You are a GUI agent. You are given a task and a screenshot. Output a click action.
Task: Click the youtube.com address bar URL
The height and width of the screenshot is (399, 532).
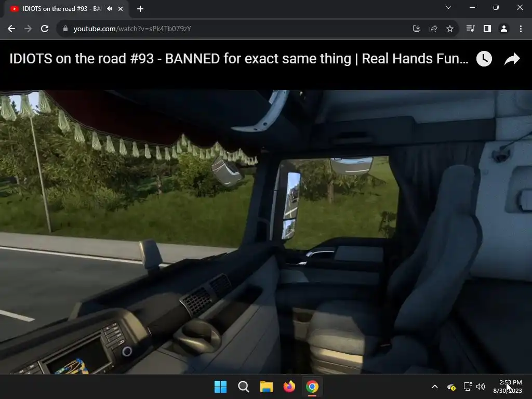tap(132, 29)
